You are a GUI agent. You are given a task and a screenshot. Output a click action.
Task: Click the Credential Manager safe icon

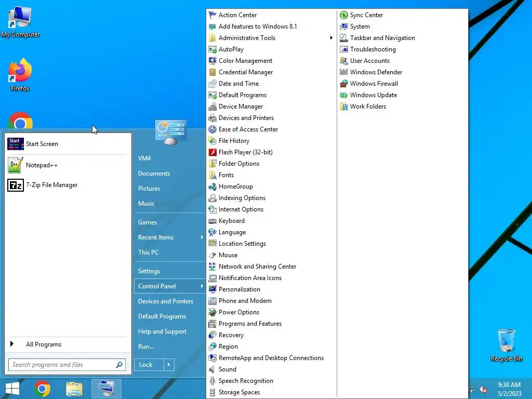[x=212, y=72]
